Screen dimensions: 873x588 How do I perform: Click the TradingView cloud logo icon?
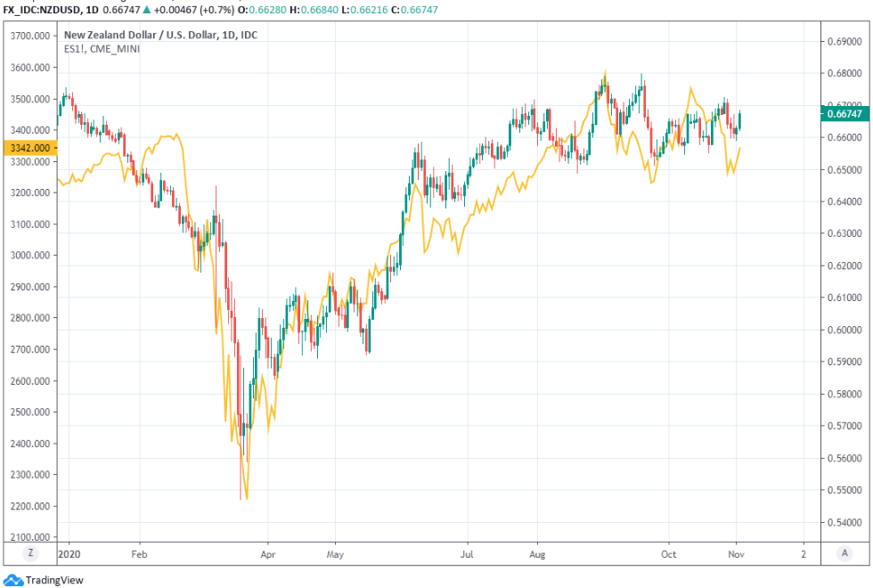[14, 580]
